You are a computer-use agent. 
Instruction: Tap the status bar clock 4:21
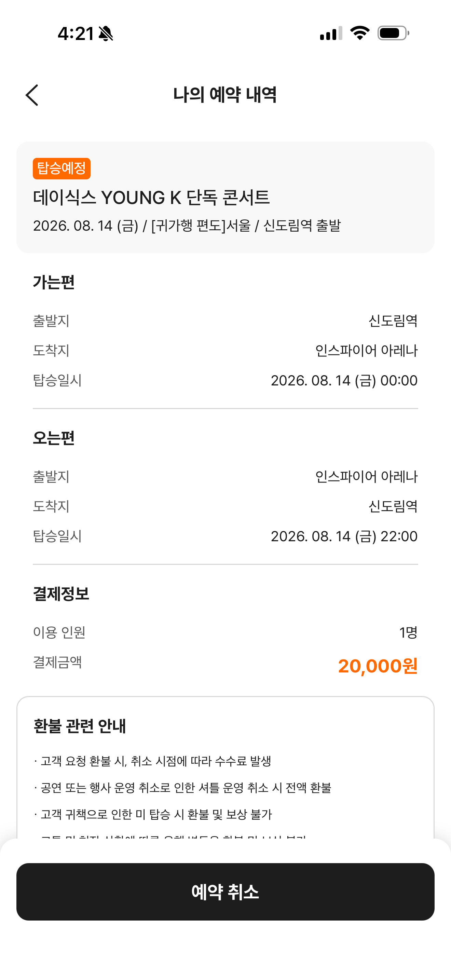[76, 33]
